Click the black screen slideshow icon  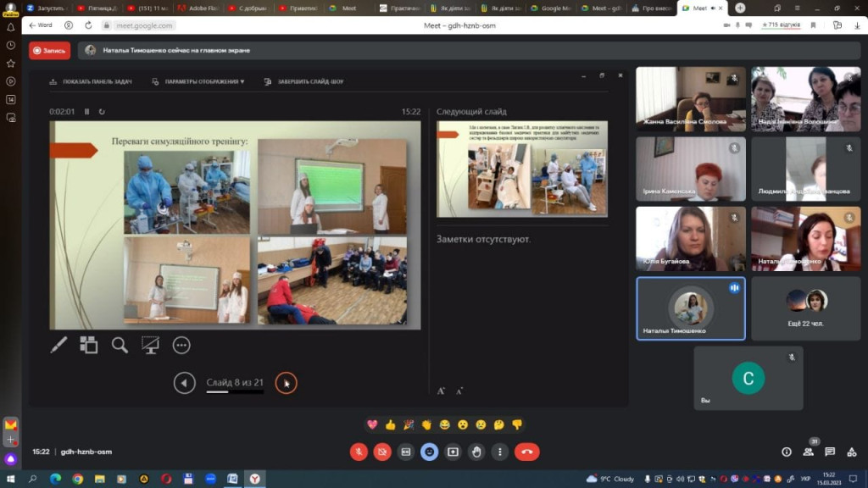150,345
